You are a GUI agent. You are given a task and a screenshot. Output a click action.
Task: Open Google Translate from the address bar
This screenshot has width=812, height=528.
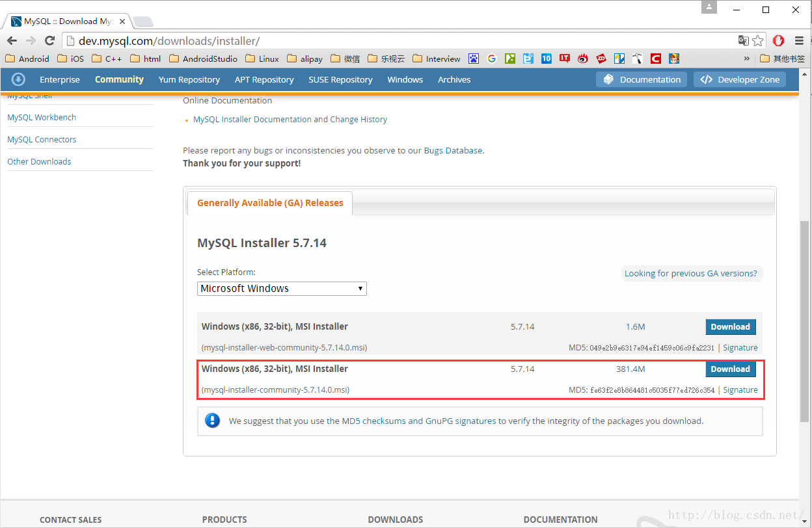(742, 40)
